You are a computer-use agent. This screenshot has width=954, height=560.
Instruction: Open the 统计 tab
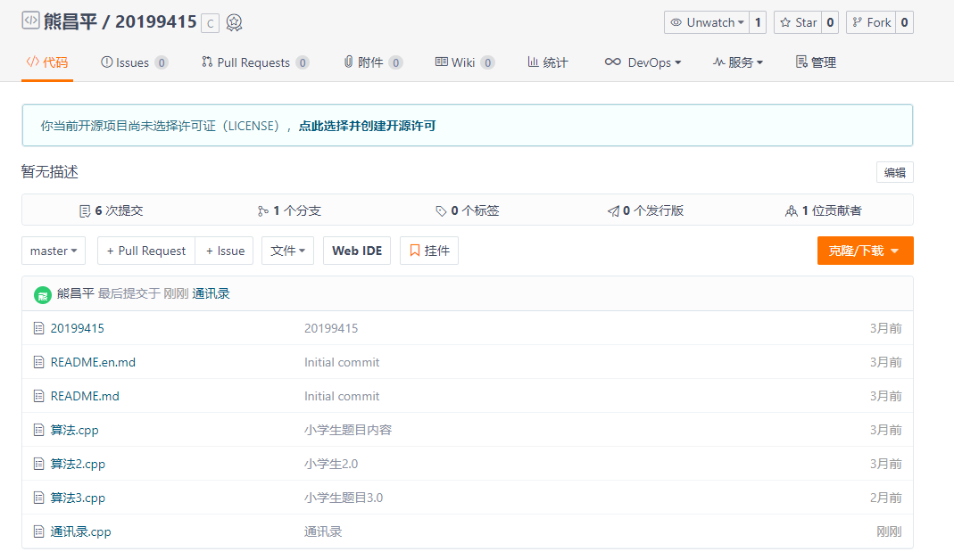548,62
